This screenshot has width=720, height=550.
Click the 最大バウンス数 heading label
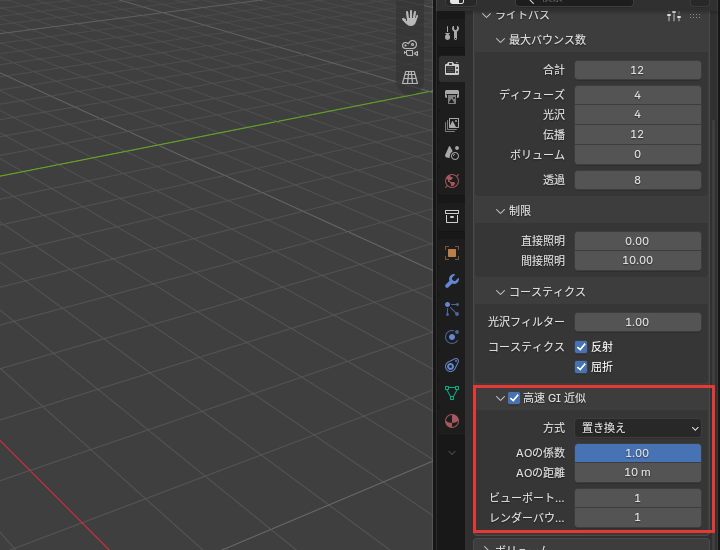[x=547, y=40]
